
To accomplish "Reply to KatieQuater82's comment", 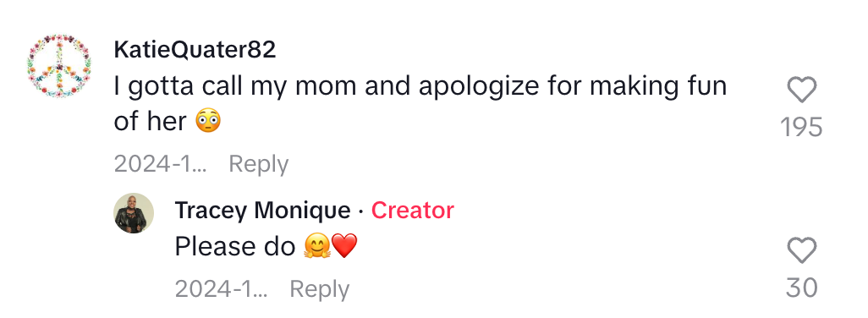I will click(259, 164).
